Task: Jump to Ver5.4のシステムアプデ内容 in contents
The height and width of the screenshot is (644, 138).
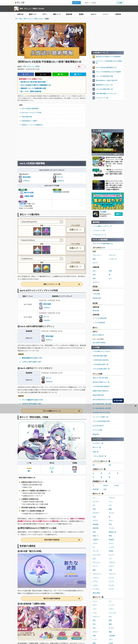Action: (x=31, y=112)
